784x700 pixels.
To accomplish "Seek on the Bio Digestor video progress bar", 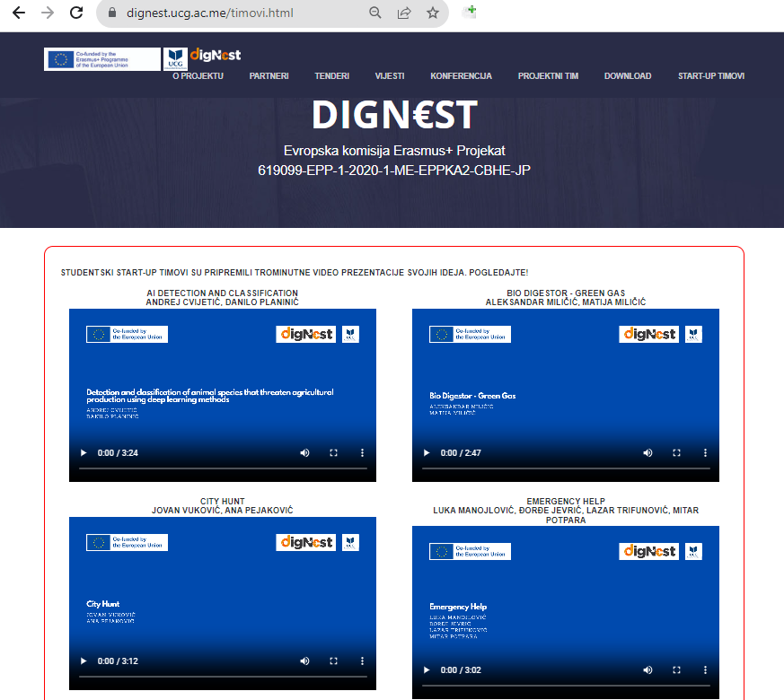I will 566,468.
